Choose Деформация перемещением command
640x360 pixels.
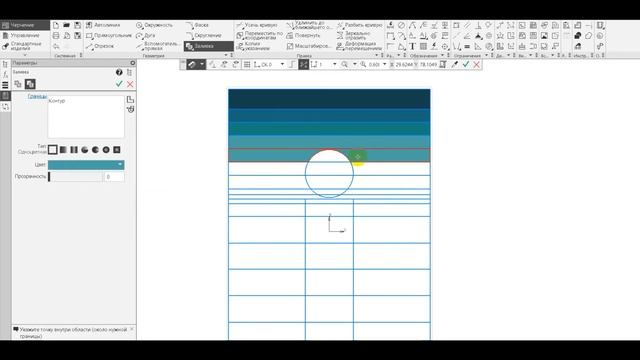pos(359,46)
